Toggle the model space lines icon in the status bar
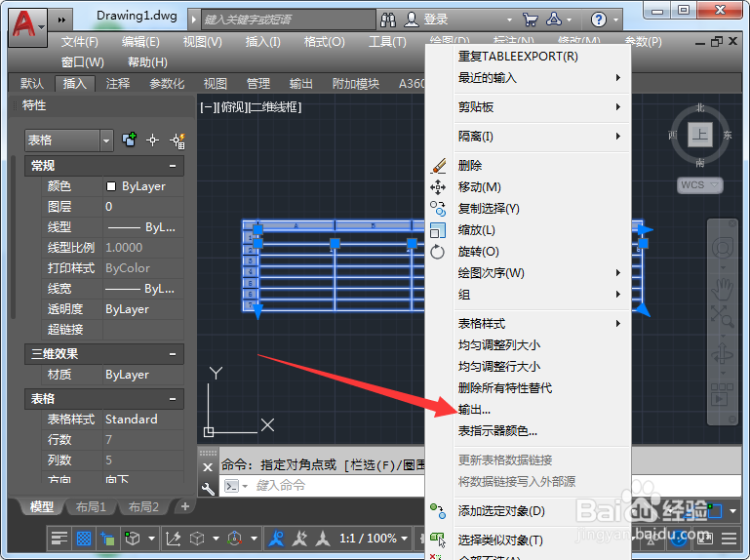This screenshot has width=750, height=560. coord(59,539)
